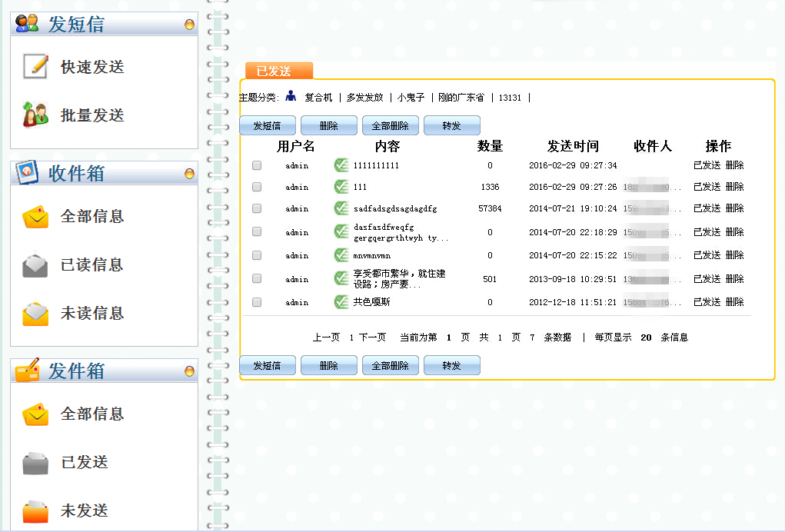Click the blue person icon beside 主题分类
Viewport: 785px width, 532px height.
point(291,96)
